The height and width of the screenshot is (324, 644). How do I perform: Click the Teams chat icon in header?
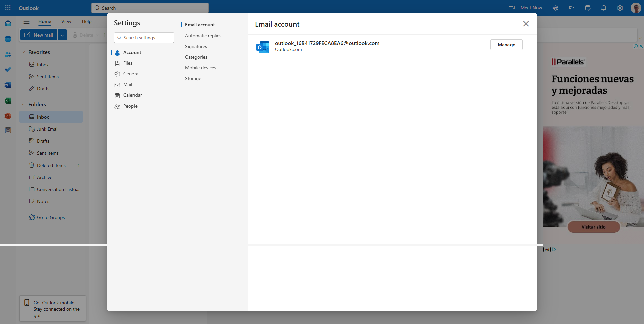(x=555, y=8)
